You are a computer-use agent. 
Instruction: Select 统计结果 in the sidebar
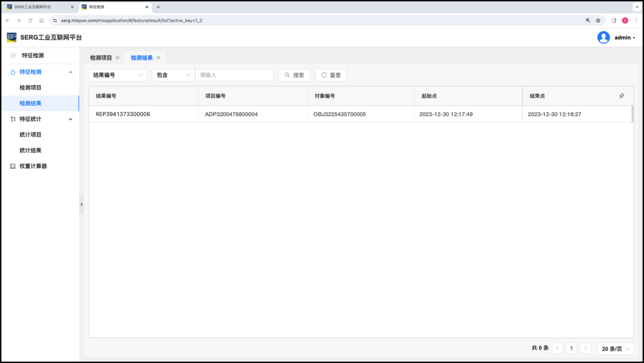(30, 150)
